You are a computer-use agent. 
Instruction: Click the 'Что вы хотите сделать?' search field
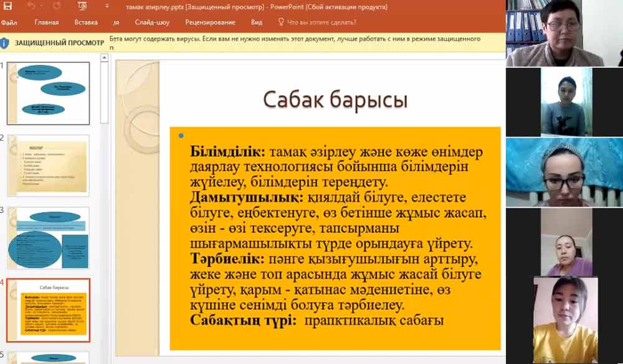pyautogui.click(x=321, y=22)
